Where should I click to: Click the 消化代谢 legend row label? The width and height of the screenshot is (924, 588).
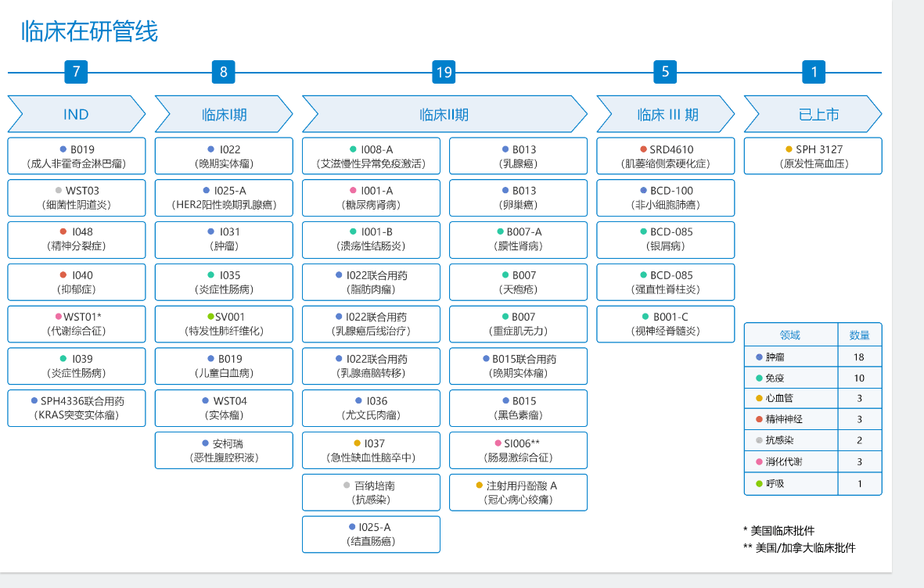tap(784, 462)
